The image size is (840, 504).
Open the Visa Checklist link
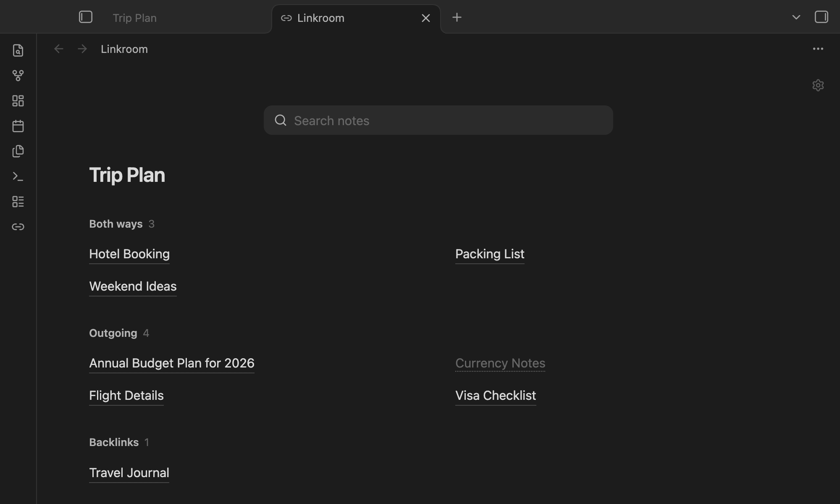[x=496, y=396]
